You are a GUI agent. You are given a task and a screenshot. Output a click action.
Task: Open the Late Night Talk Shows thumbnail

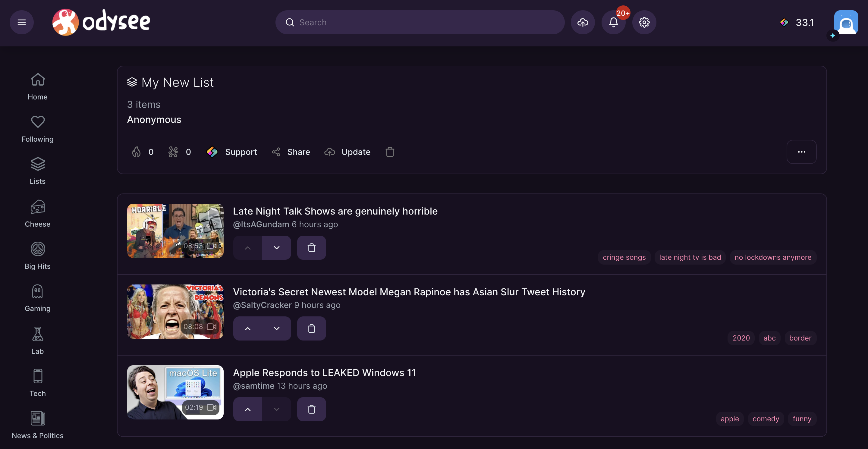click(175, 231)
